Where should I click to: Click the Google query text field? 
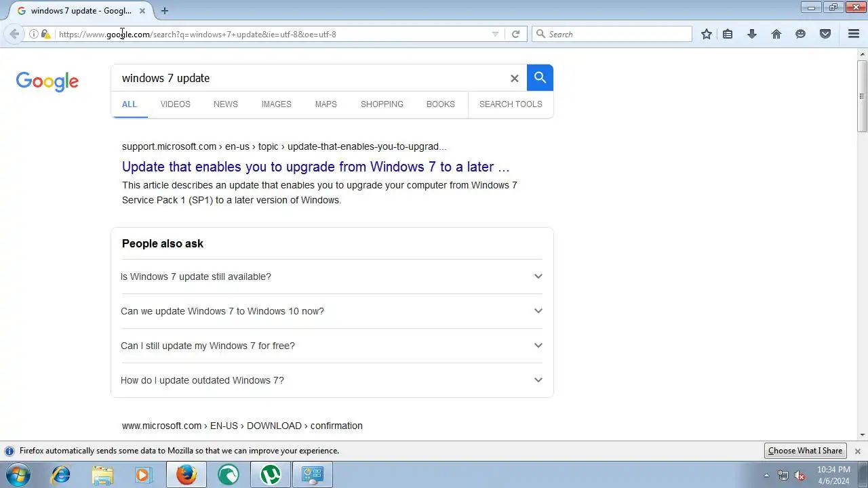pyautogui.click(x=312, y=78)
